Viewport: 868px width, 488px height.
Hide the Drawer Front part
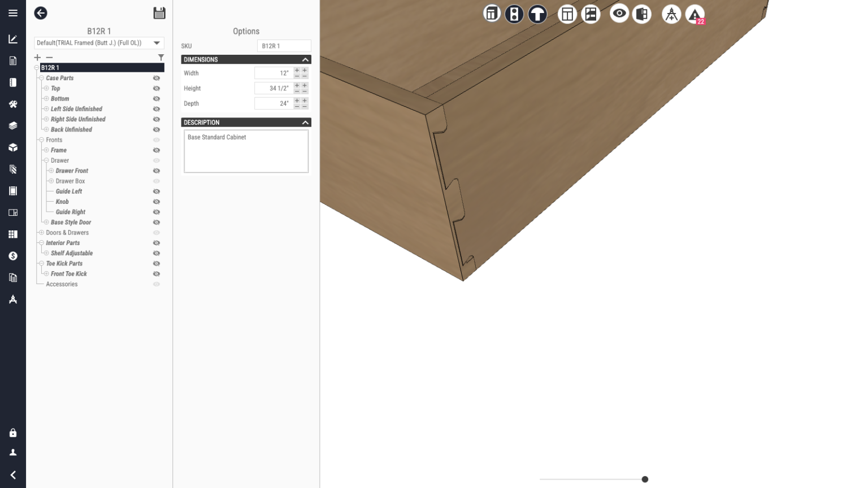156,171
